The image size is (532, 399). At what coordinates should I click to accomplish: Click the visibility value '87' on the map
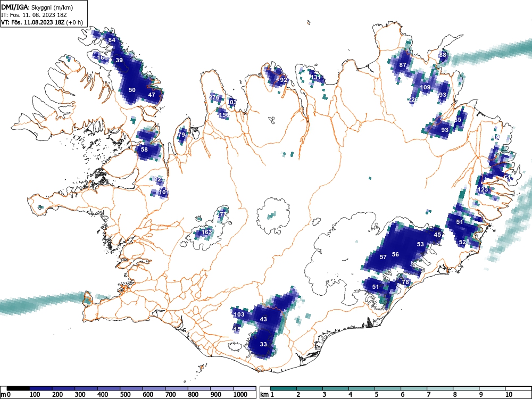(403, 65)
